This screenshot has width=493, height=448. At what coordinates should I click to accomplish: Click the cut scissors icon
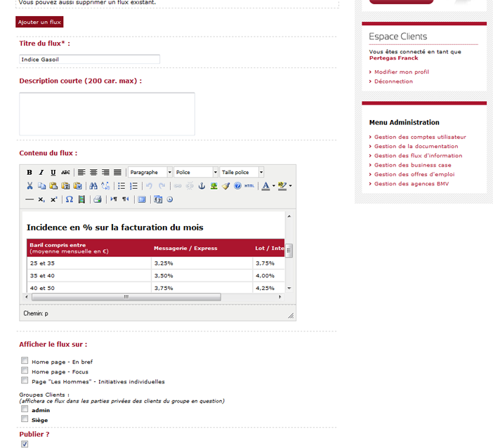point(29,186)
